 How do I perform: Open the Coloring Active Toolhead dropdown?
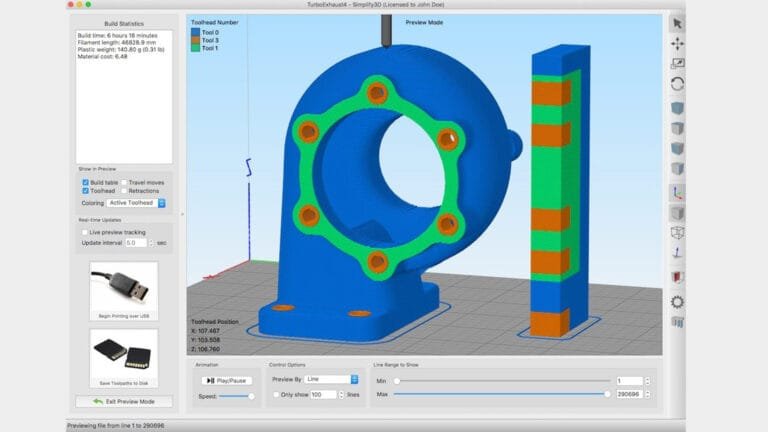tap(136, 203)
